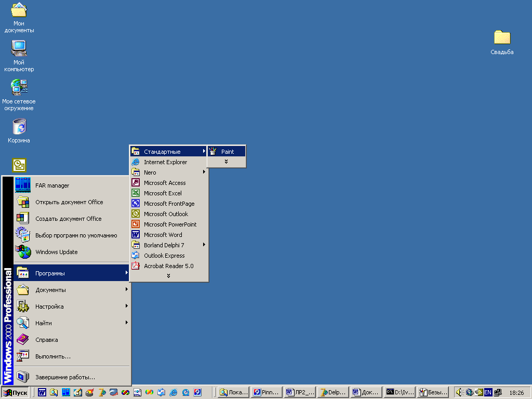
Task: Open the Программы submenu in Start menu
Action: click(x=72, y=273)
